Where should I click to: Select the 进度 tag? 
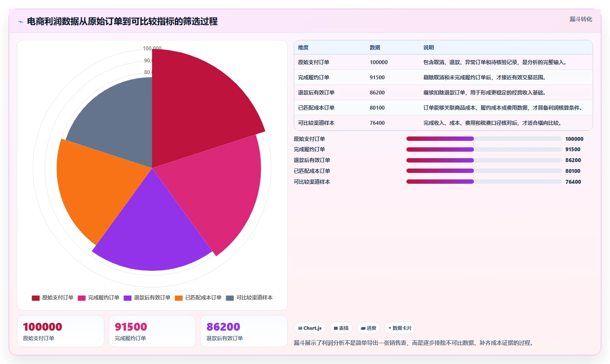tap(369, 328)
